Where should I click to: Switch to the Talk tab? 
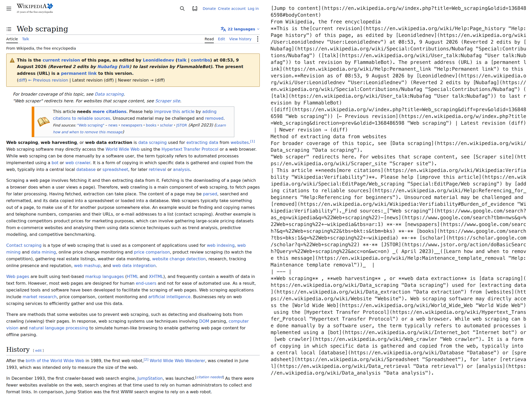click(x=25, y=39)
